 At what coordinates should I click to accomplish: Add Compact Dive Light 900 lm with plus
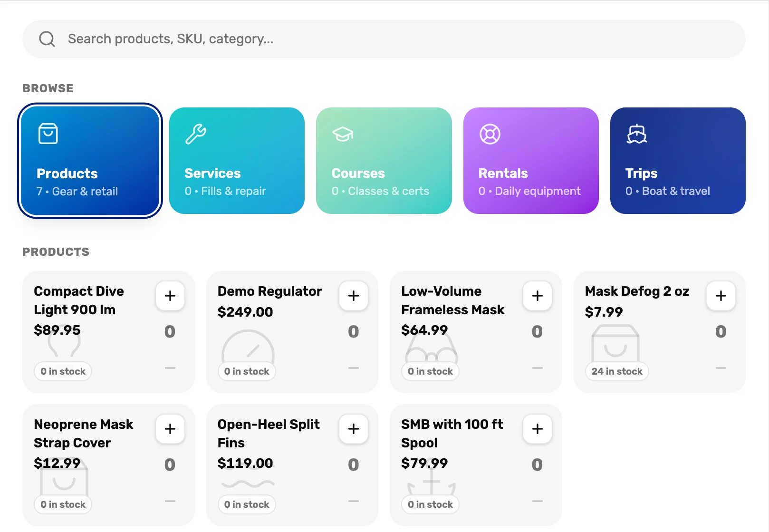pyautogui.click(x=170, y=296)
